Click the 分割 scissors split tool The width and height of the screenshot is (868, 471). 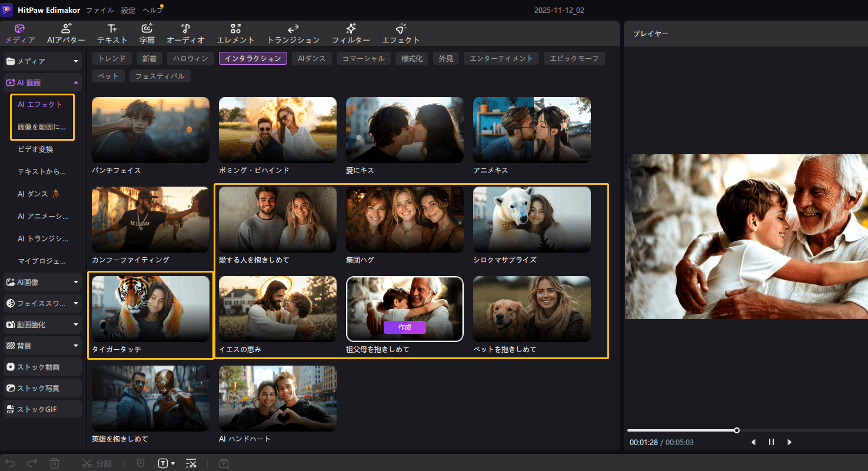pyautogui.click(x=97, y=463)
